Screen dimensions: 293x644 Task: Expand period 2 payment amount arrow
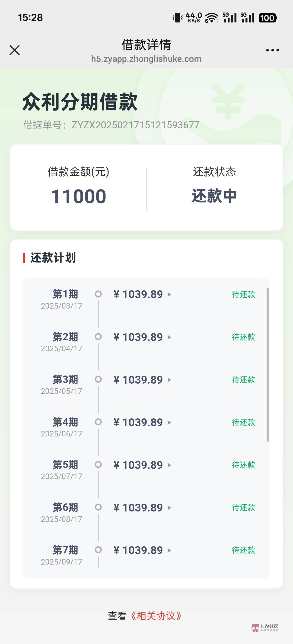[169, 337]
